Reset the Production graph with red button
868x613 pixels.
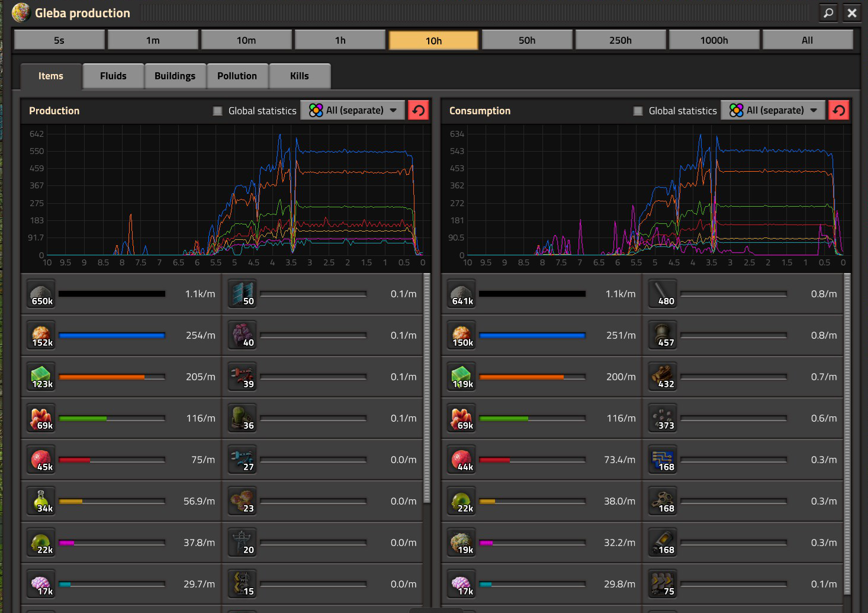[x=418, y=110]
